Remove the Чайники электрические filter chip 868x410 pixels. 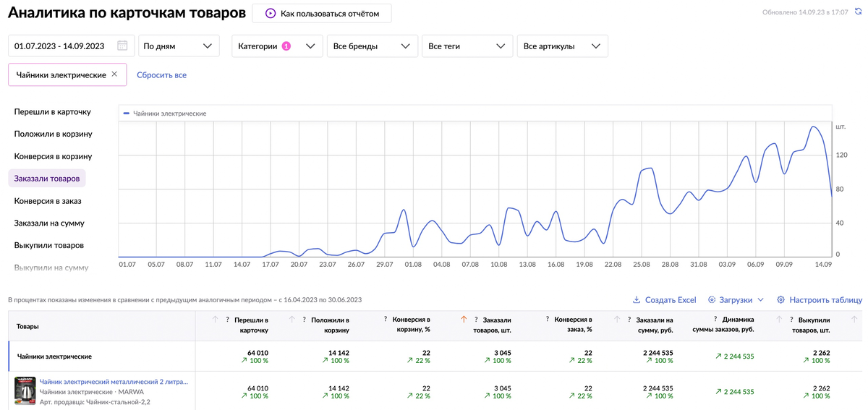(114, 74)
